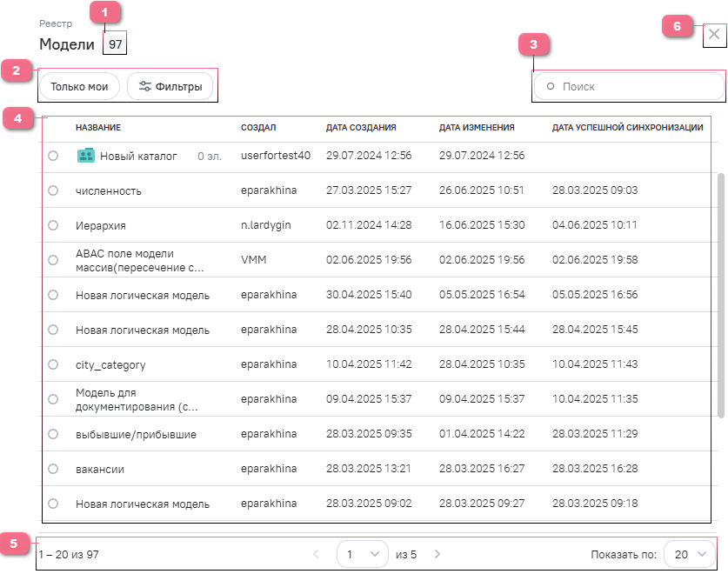
Task: Open the page number dropdown
Action: (362, 554)
